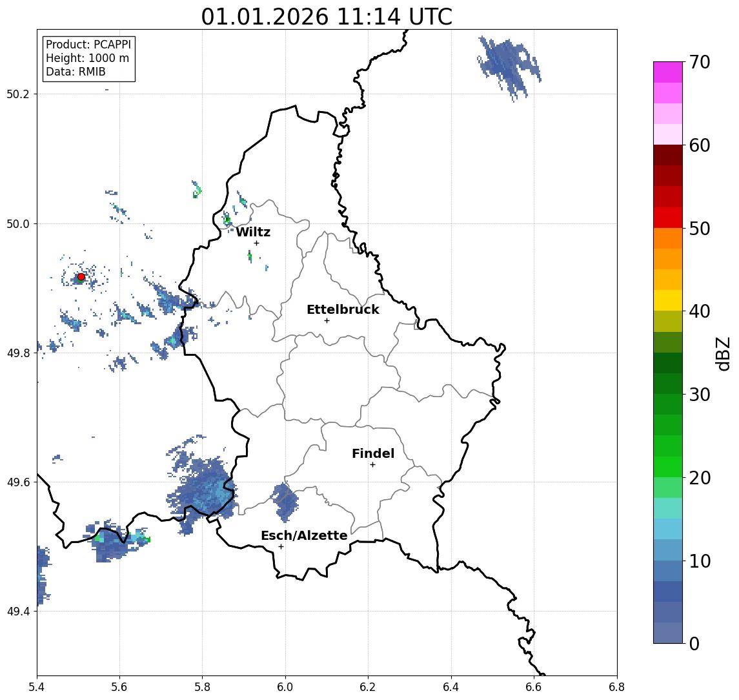This screenshot has height=700, width=739.
Task: Click the longitude tick label "6.6"
Action: [x=534, y=687]
